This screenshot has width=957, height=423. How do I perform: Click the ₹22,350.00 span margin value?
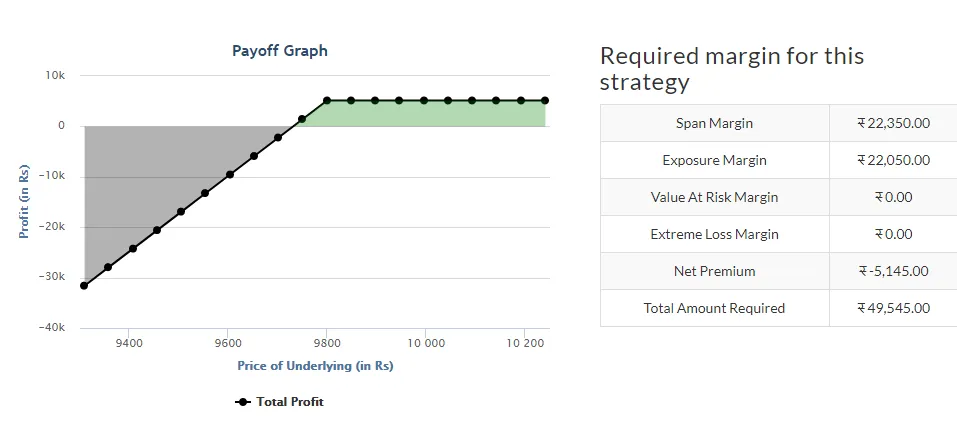(893, 123)
